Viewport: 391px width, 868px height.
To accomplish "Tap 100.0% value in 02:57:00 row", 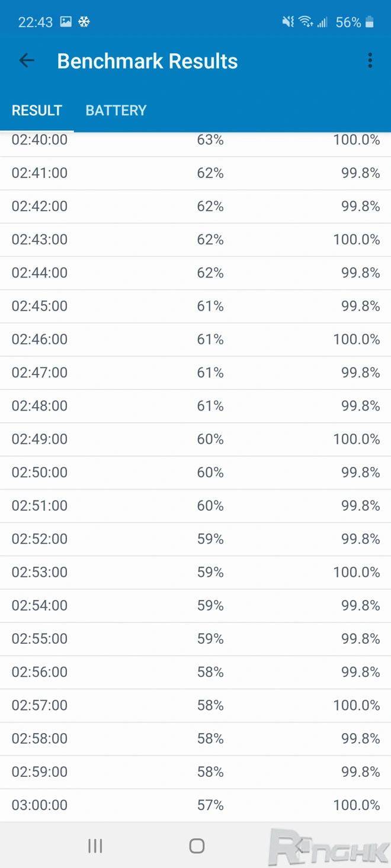I will tap(357, 705).
